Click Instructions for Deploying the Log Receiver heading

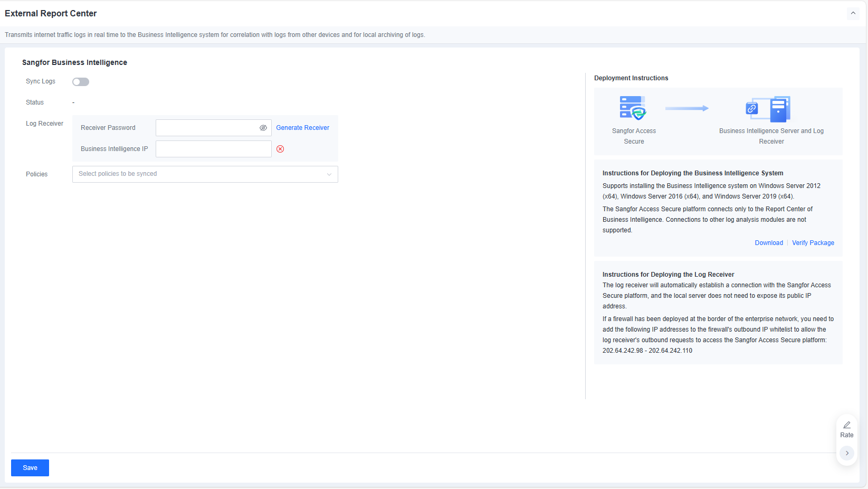(x=669, y=275)
